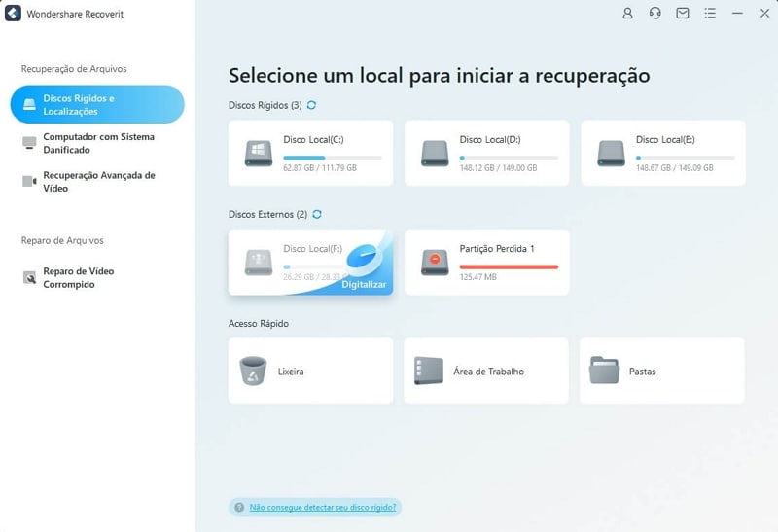Click the Disco Local(D:) usage bar

point(509,158)
